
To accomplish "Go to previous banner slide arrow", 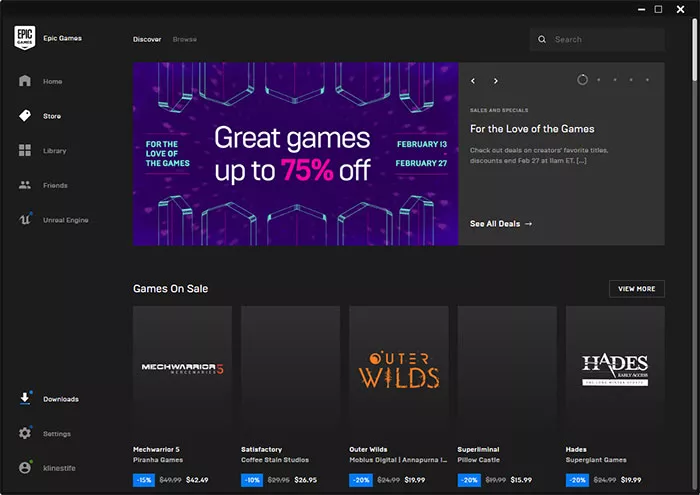I will coord(474,81).
